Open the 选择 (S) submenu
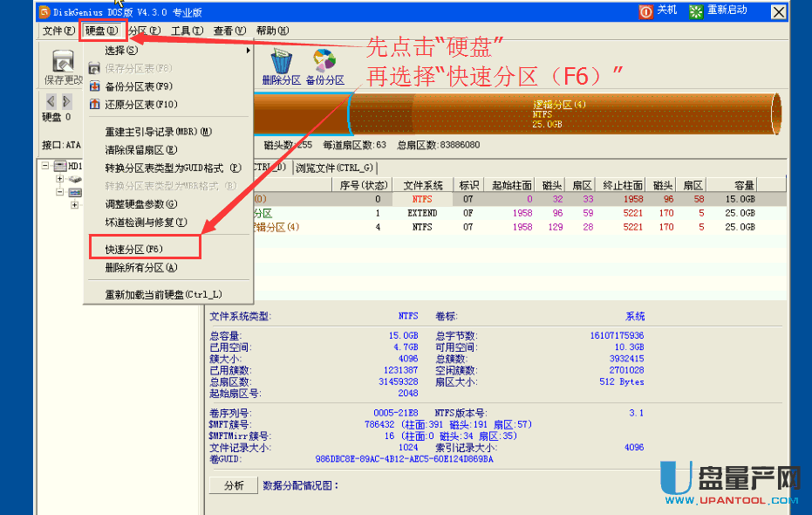The height and width of the screenshot is (515, 812). click(x=122, y=51)
